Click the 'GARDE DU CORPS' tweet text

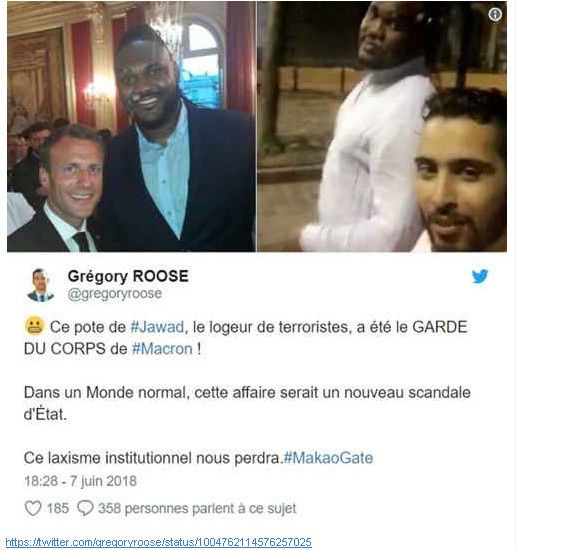245,338
